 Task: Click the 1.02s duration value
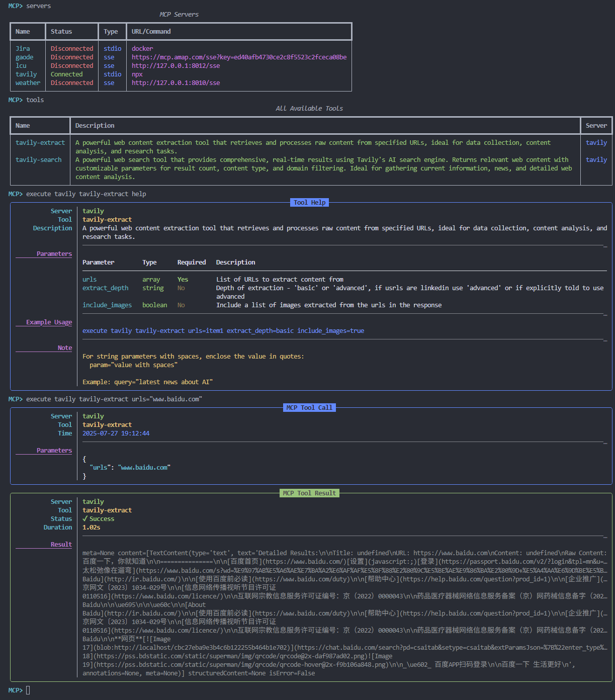pyautogui.click(x=92, y=528)
